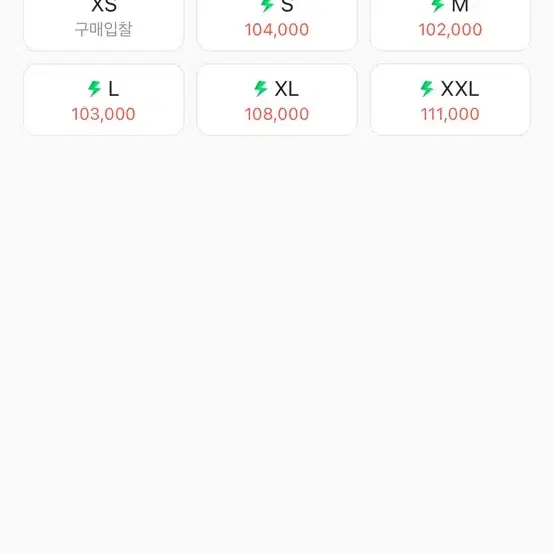Select the whole XXL size card
Image resolution: width=554 pixels, height=554 pixels.
coord(450,100)
